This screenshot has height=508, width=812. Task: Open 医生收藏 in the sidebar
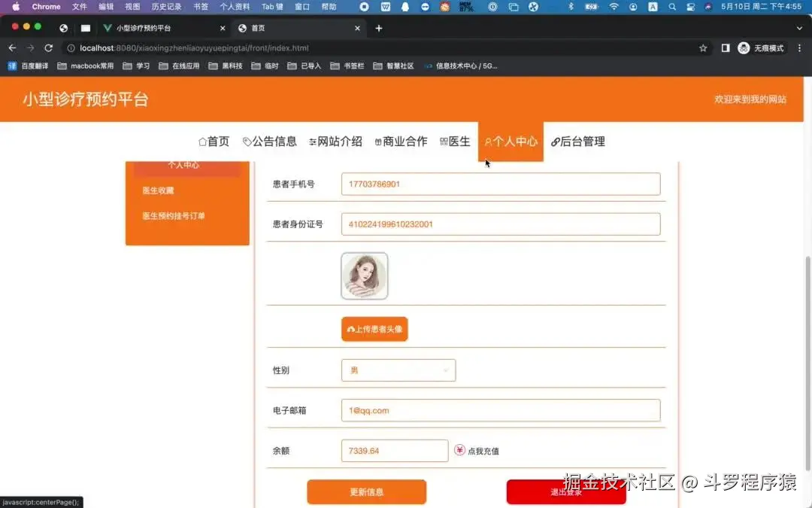[159, 190]
